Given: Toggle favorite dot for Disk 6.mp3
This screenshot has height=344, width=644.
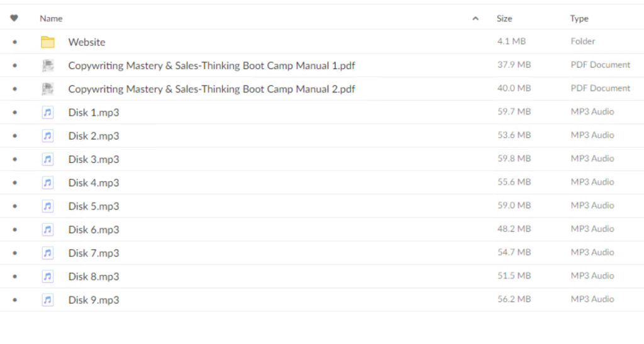Looking at the screenshot, I should [x=15, y=230].
